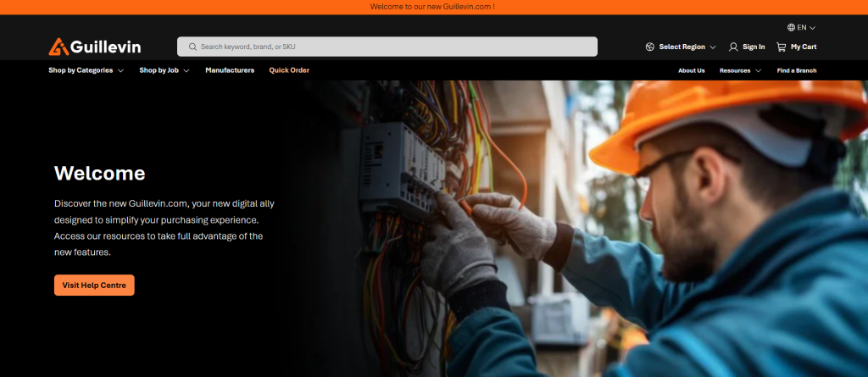The width and height of the screenshot is (868, 377).
Task: Expand the EN language chevron
Action: click(812, 27)
